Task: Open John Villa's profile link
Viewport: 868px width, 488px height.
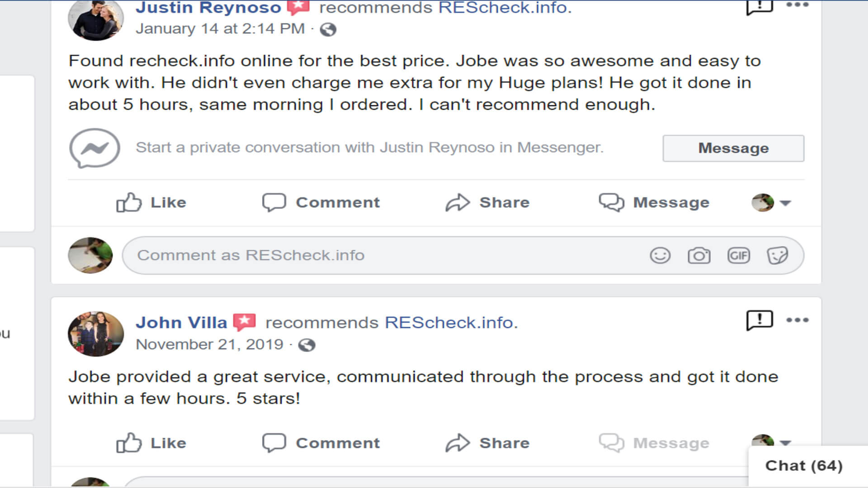Action: pos(181,323)
